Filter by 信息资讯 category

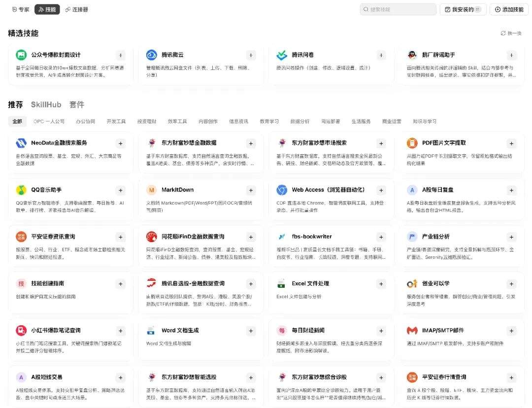(x=238, y=121)
